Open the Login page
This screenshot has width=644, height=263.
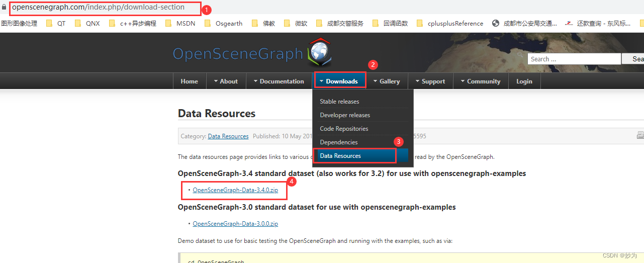click(x=524, y=81)
